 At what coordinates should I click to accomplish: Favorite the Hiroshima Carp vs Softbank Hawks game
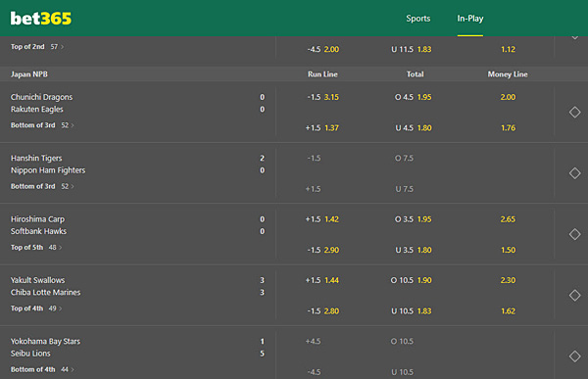point(574,234)
